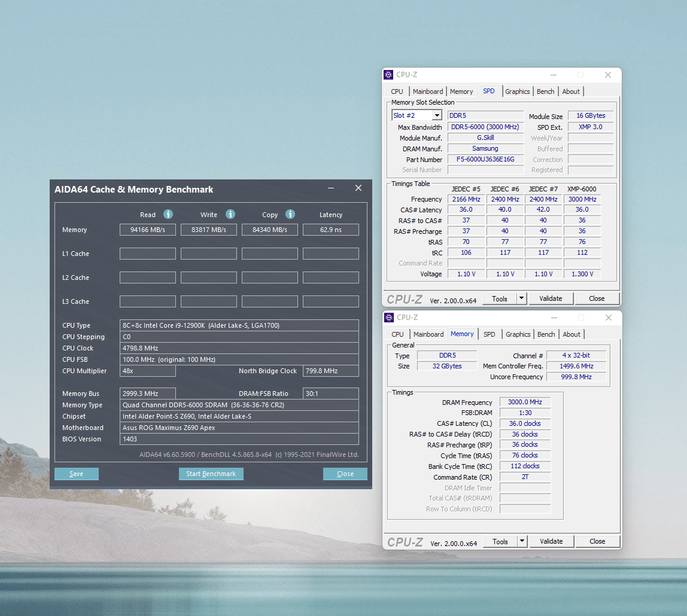Click the Write info icon in AIDA64

(x=230, y=214)
